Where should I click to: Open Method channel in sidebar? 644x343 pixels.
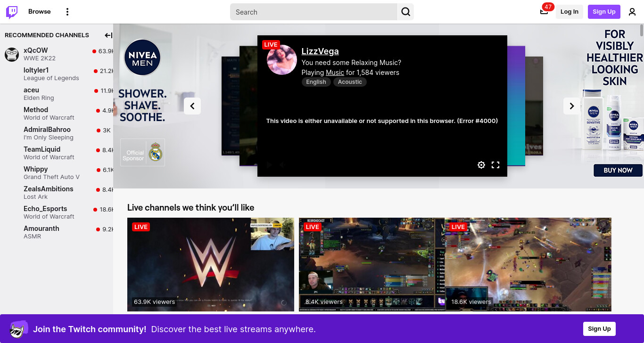click(x=57, y=114)
